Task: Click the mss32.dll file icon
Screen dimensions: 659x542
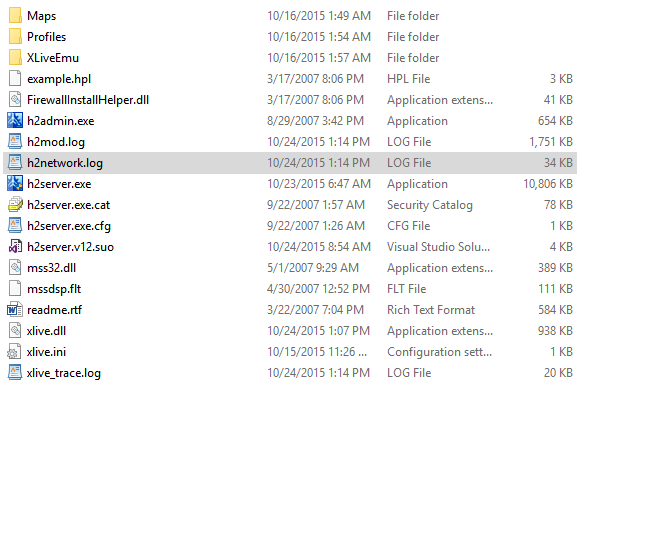Action: (15, 268)
